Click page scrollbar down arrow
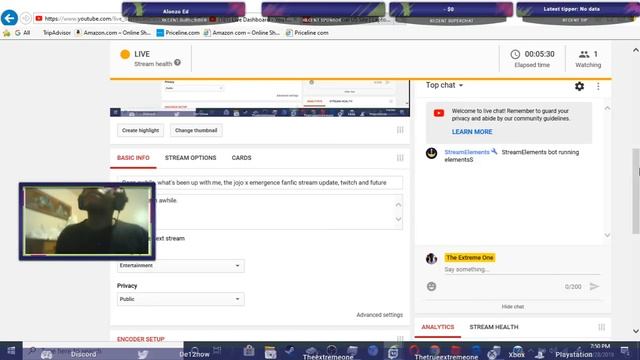 click(x=636, y=331)
